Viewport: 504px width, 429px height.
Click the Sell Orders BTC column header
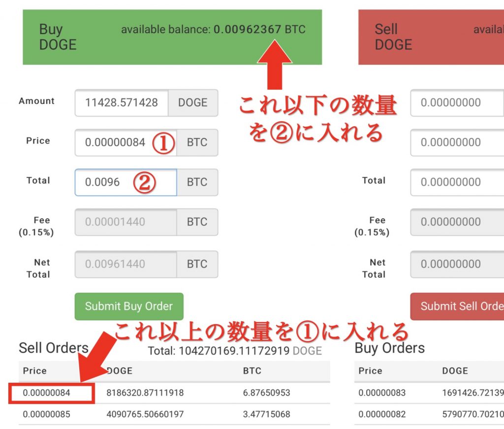(252, 371)
